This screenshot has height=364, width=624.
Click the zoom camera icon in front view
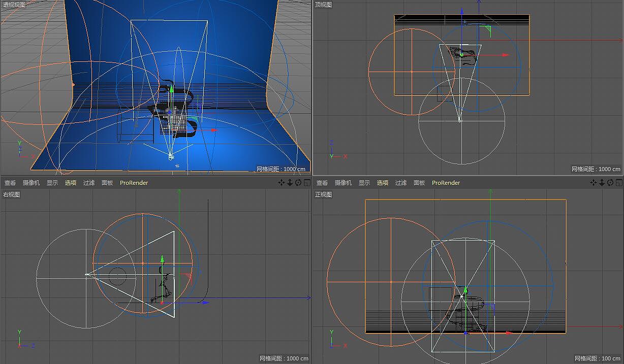pos(602,183)
